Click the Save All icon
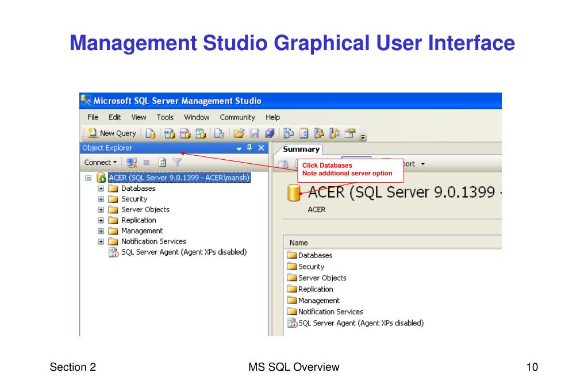588x392 pixels. click(x=270, y=133)
